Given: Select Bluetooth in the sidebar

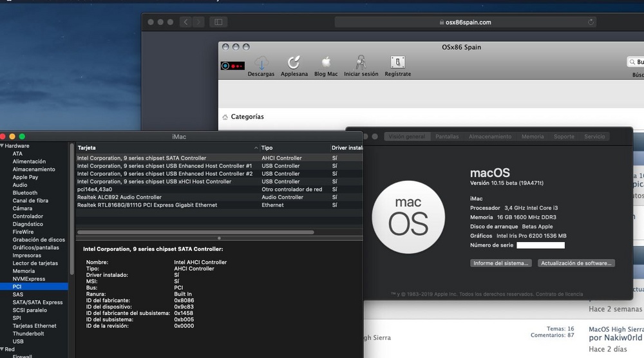Looking at the screenshot, I should point(24,193).
